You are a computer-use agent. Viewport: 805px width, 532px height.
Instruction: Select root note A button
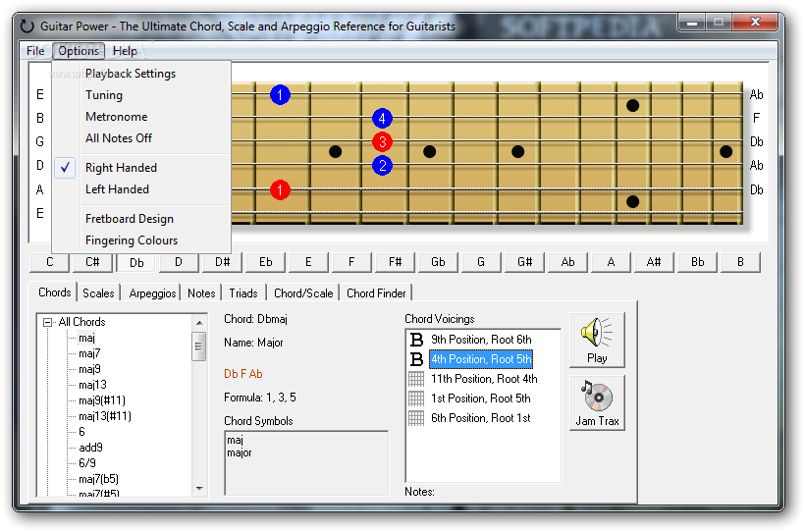(611, 262)
